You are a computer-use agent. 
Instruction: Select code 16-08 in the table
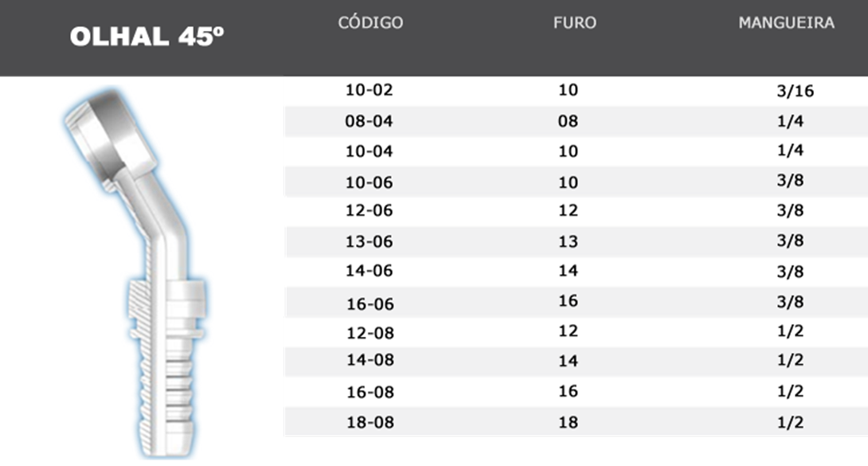click(369, 392)
